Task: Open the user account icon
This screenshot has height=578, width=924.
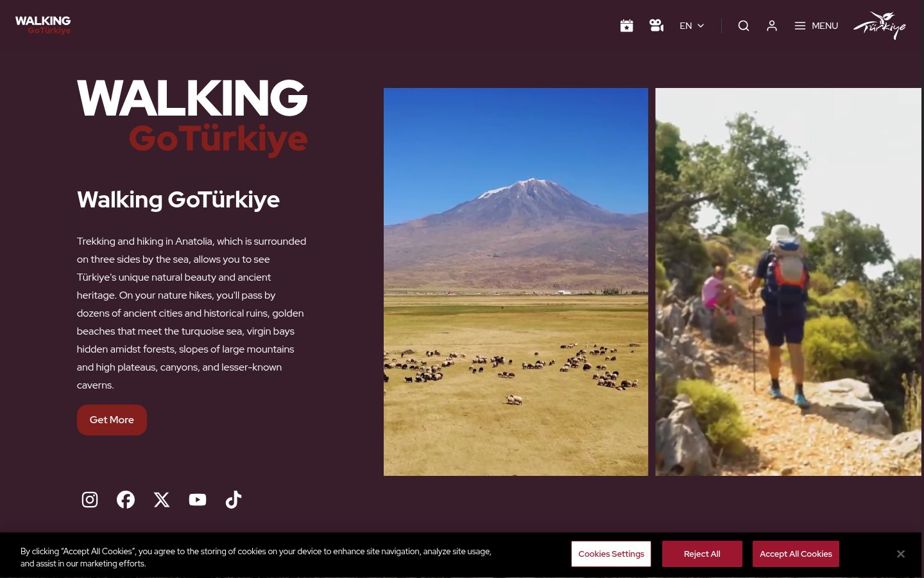Action: coord(772,26)
